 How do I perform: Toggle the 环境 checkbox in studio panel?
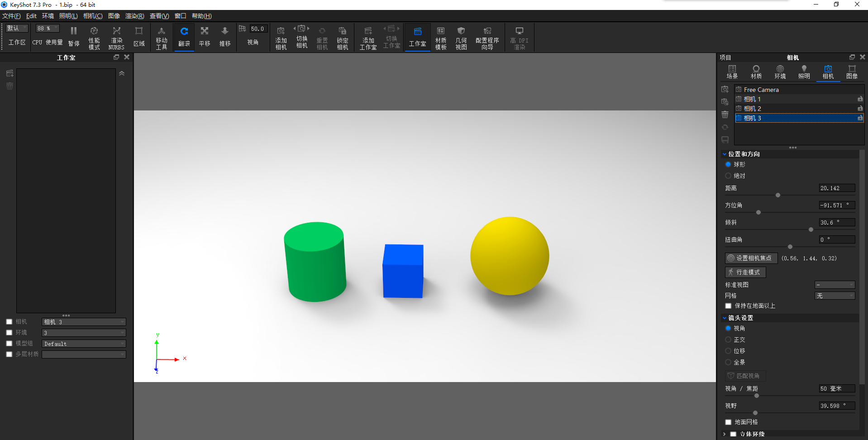pyautogui.click(x=9, y=333)
